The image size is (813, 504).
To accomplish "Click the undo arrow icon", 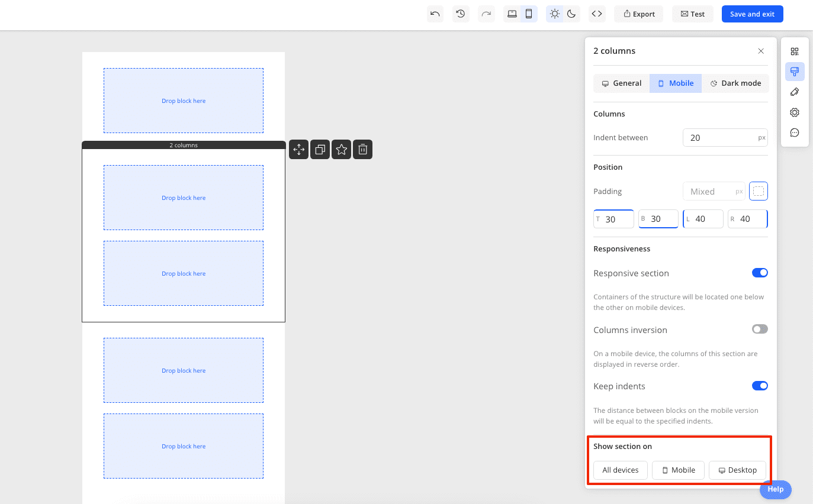I will [435, 14].
